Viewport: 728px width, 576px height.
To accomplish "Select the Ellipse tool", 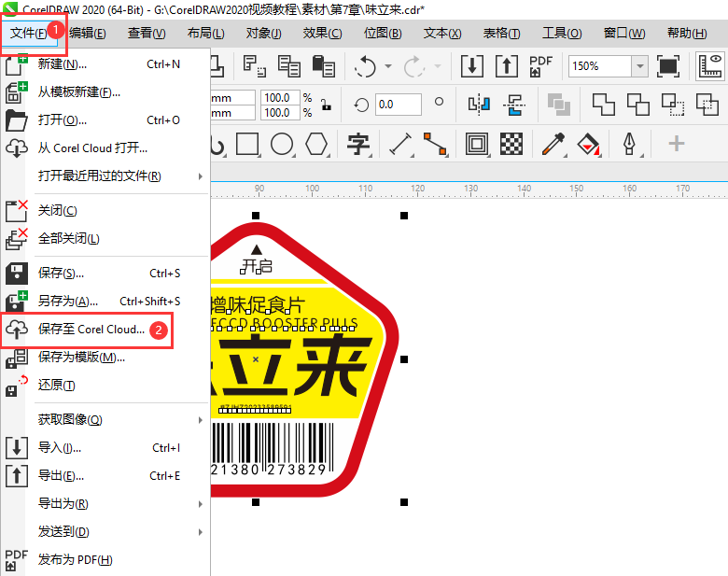I will tap(282, 144).
